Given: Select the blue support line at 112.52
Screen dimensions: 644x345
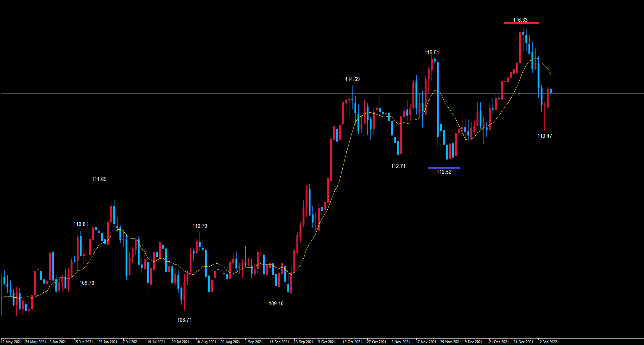Looking at the screenshot, I should tap(444, 168).
